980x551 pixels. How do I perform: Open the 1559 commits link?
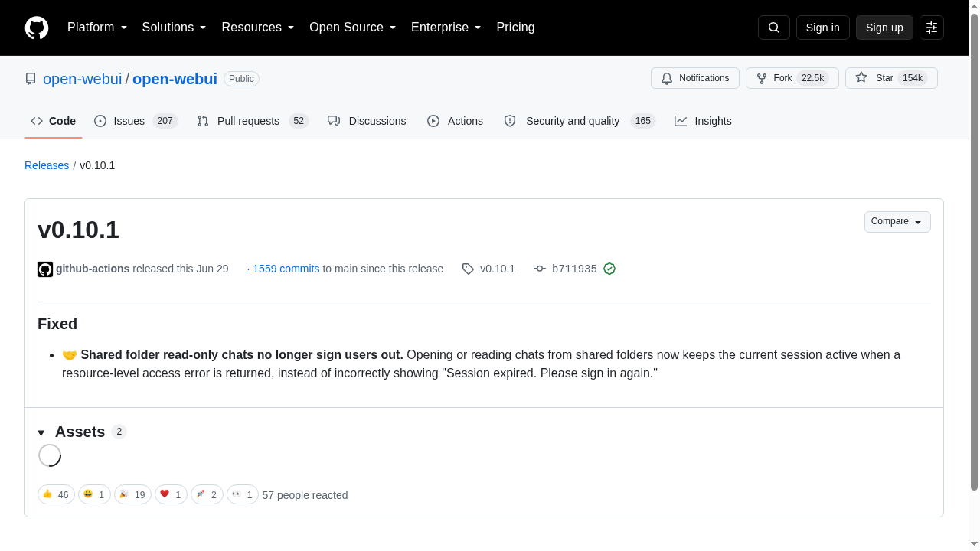[x=286, y=269]
